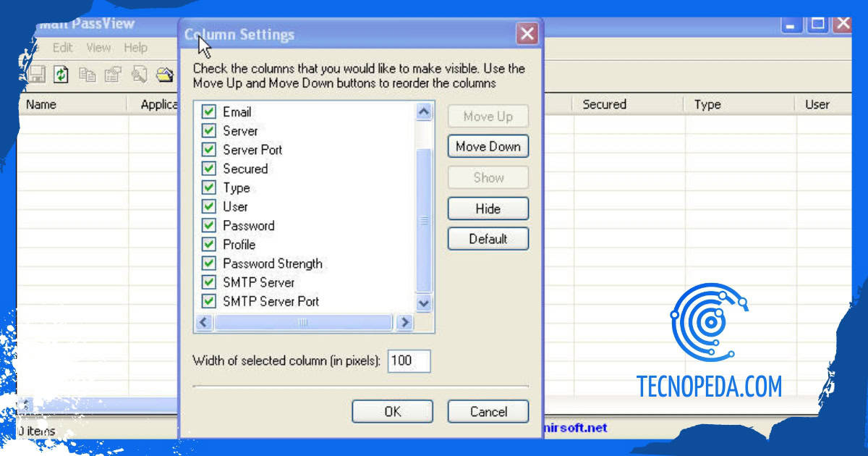The height and width of the screenshot is (456, 868).
Task: Click the Show button
Action: tap(488, 177)
